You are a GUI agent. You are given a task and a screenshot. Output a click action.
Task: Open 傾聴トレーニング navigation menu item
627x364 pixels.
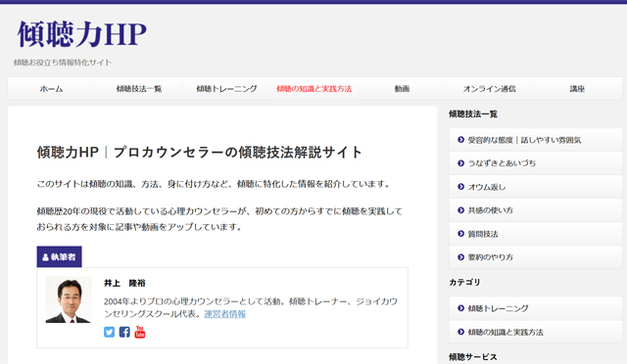click(x=226, y=89)
